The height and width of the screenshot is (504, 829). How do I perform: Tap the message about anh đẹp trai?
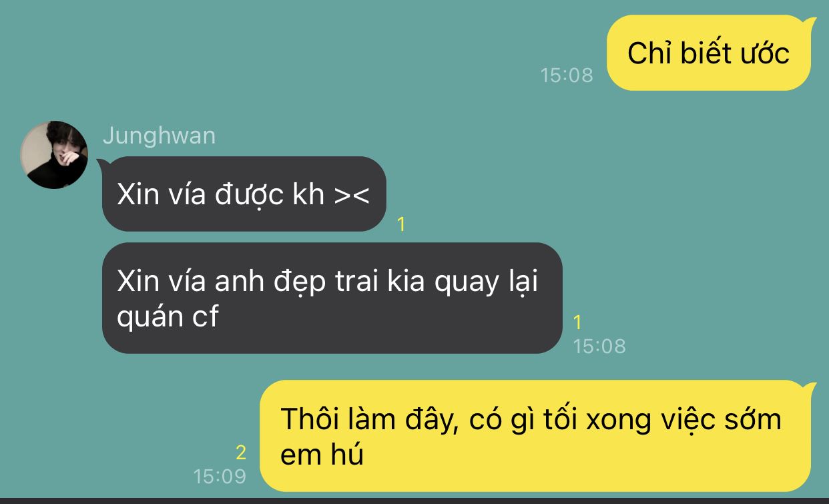click(x=332, y=298)
